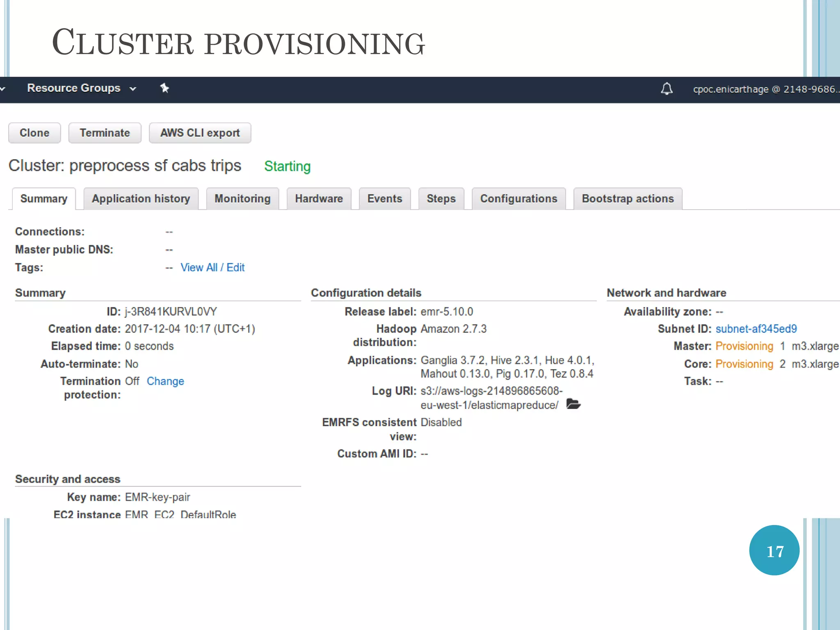The image size is (840, 630).
Task: Open the notifications bell icon
Action: point(667,89)
